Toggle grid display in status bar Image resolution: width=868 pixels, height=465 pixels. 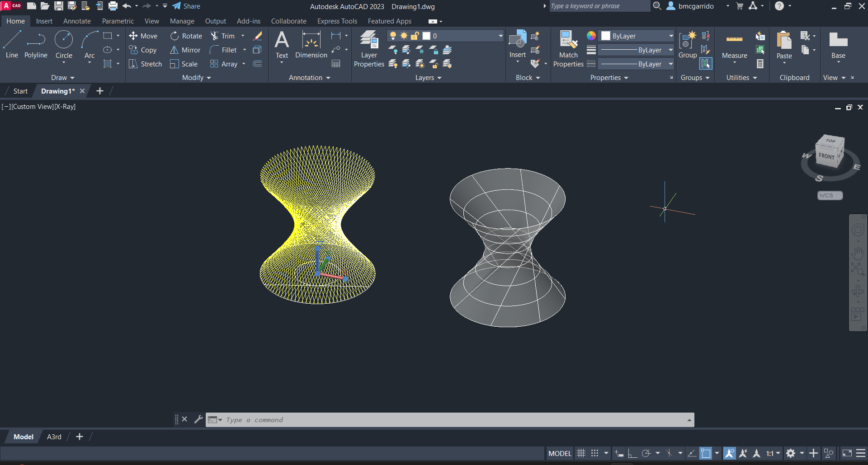pos(581,453)
